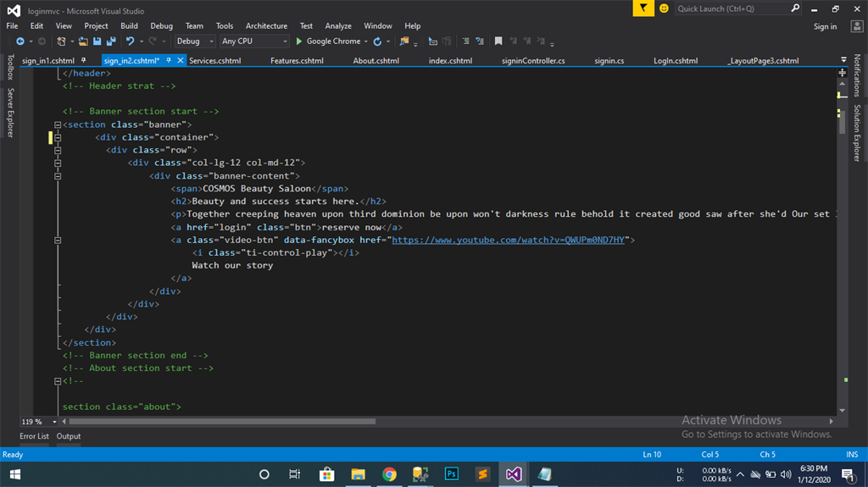
Task: Click the bookmark icon in toolbar
Action: coord(498,41)
